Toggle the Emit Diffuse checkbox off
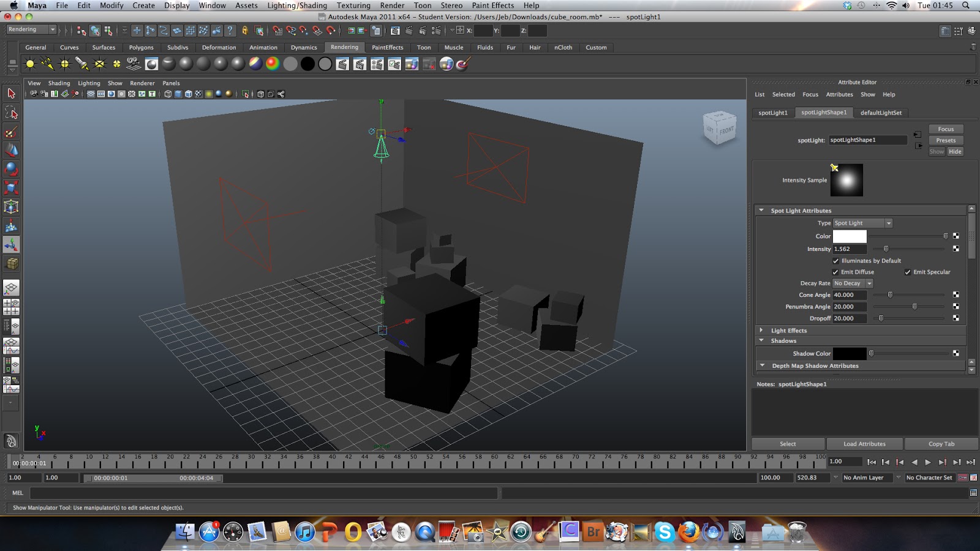 pyautogui.click(x=836, y=272)
